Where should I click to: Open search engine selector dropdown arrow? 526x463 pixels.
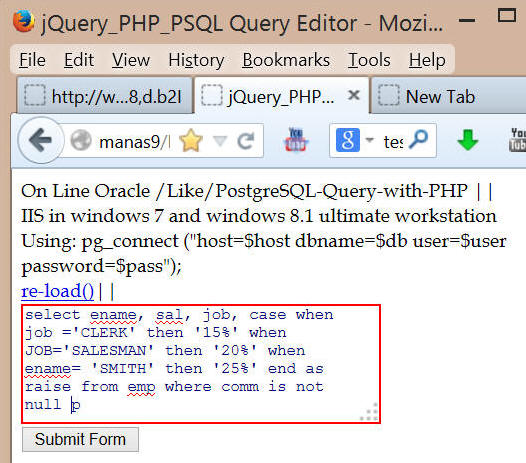tap(369, 140)
